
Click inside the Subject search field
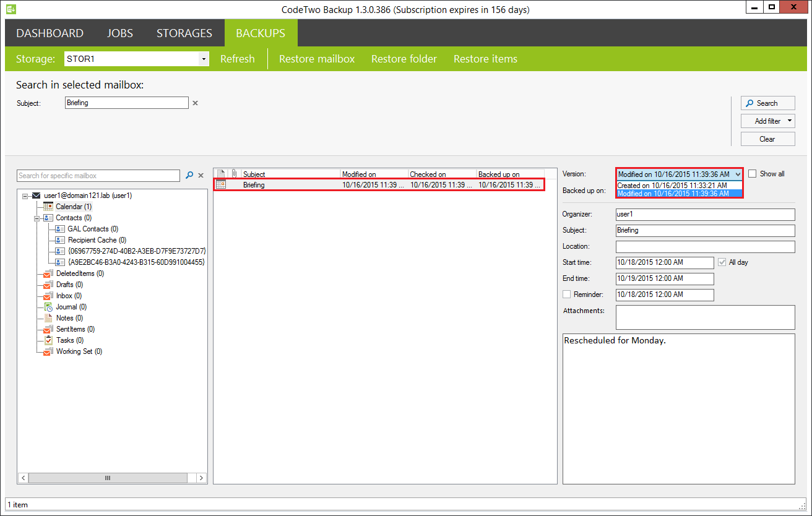[x=126, y=103]
